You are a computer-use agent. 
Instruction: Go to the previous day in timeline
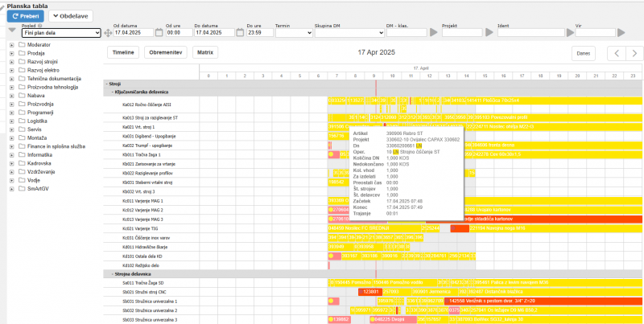(613, 53)
